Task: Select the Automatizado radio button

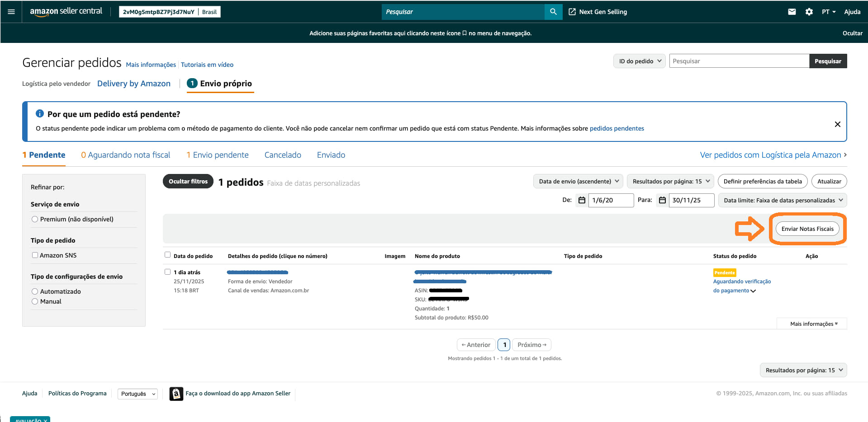Action: coord(35,291)
